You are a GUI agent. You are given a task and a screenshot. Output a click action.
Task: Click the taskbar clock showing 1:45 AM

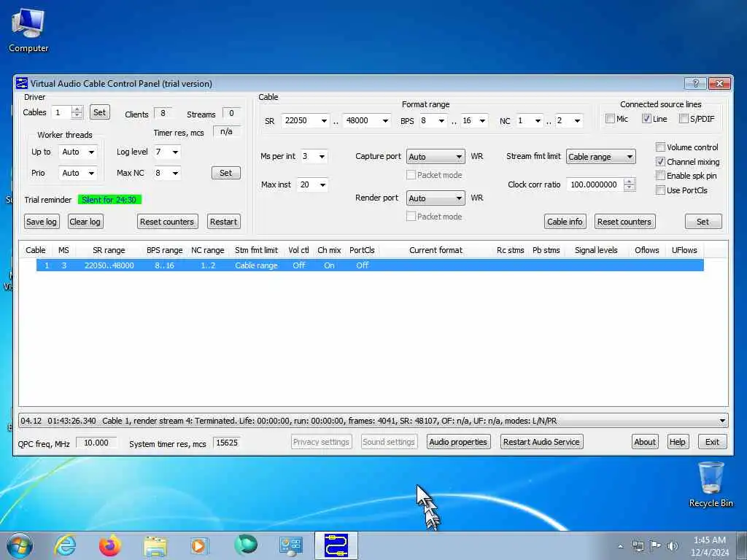(709, 546)
